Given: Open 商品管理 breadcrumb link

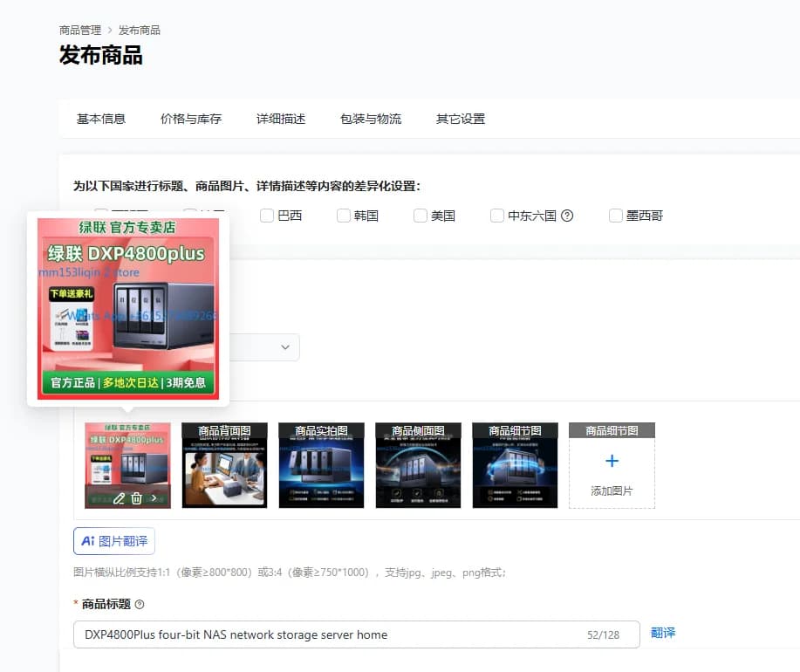Looking at the screenshot, I should tap(80, 30).
